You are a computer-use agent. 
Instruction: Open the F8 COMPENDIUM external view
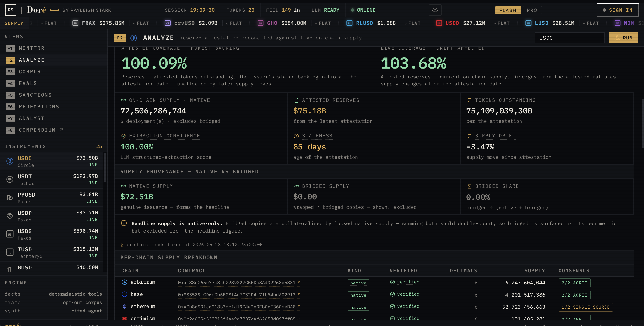pos(54,130)
